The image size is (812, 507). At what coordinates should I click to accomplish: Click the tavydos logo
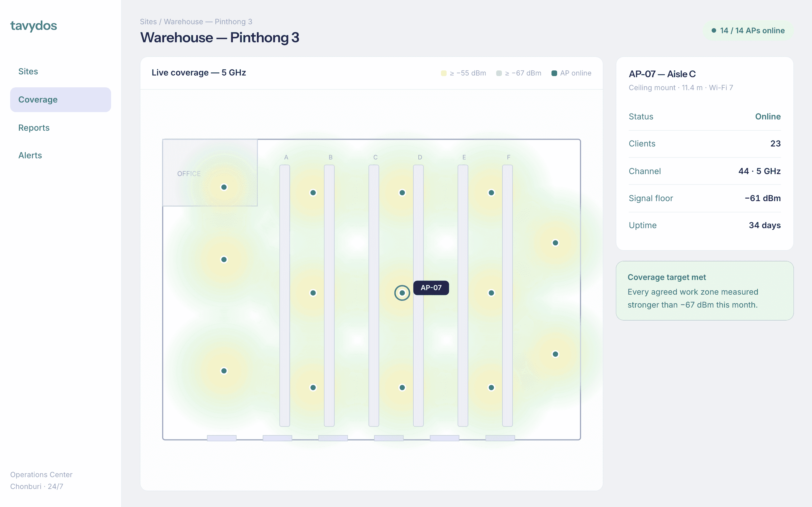(34, 26)
